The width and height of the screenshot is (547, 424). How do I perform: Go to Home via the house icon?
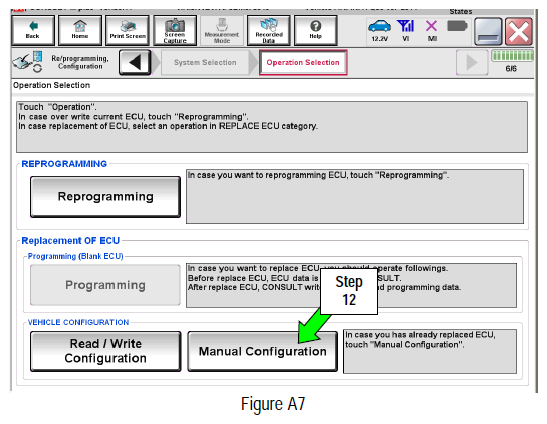click(x=80, y=30)
